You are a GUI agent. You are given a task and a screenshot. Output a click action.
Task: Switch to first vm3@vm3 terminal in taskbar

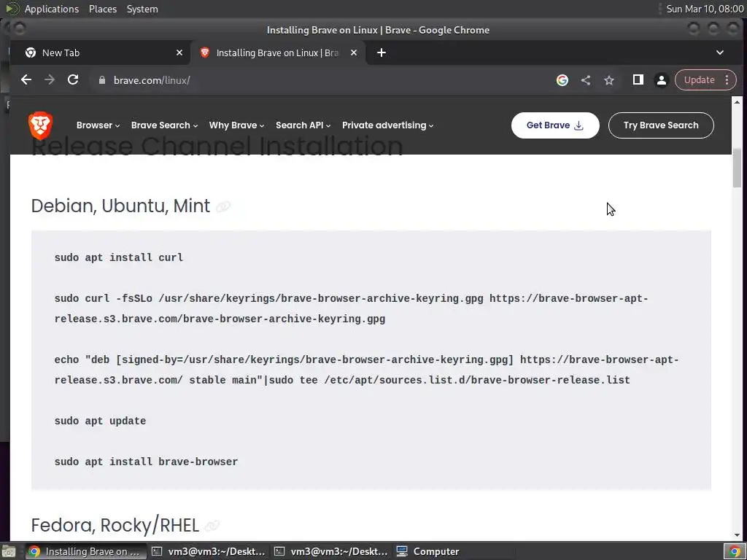209,551
